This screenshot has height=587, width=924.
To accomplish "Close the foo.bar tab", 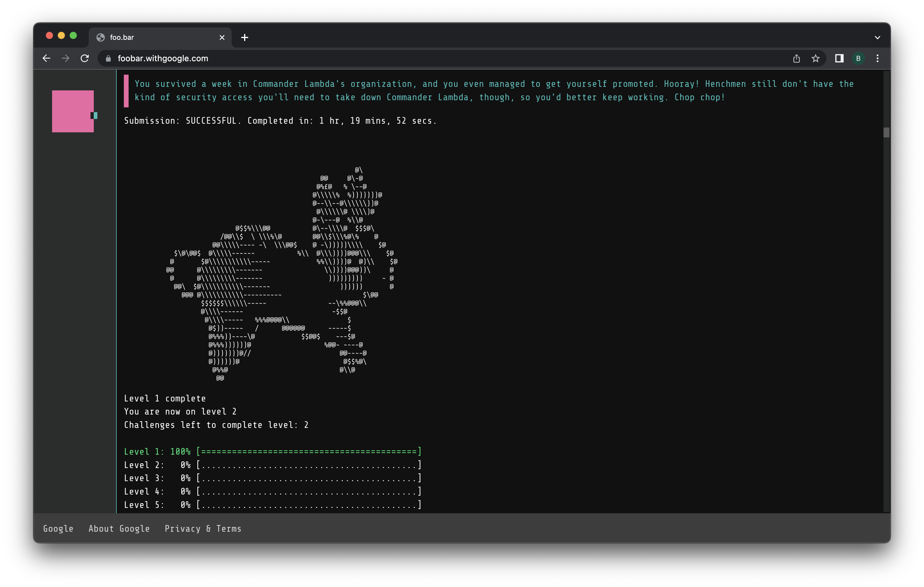I will coord(222,37).
